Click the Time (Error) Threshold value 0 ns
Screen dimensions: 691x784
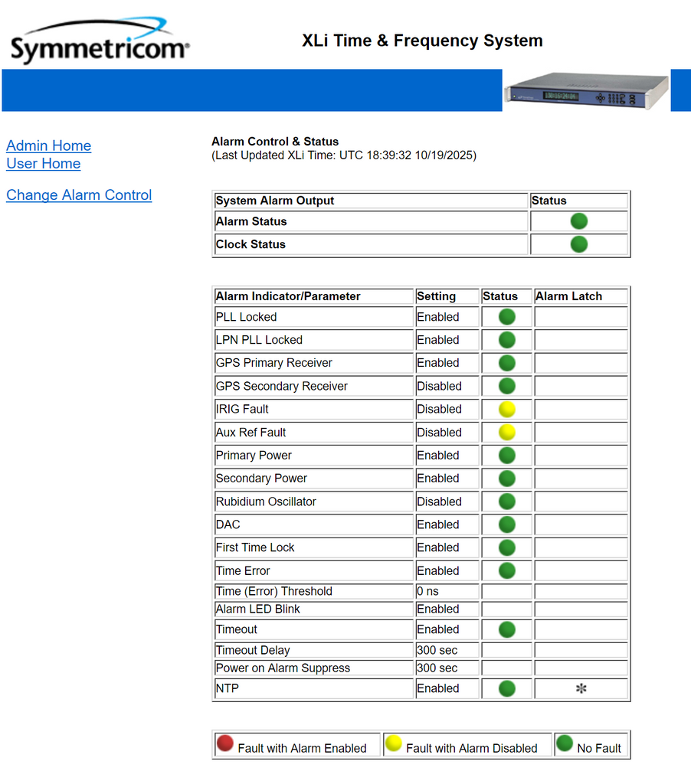pos(426,591)
